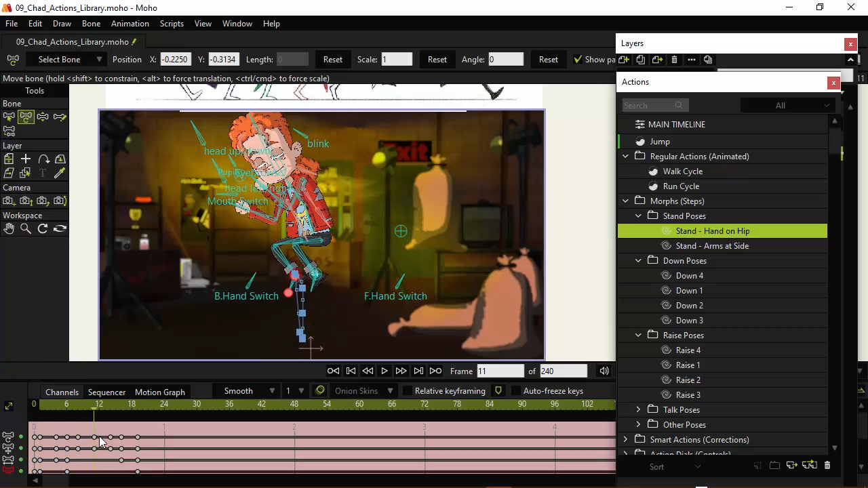Select the Pan tool in Workspace section
This screenshot has width=868, height=488.
pyautogui.click(x=9, y=228)
